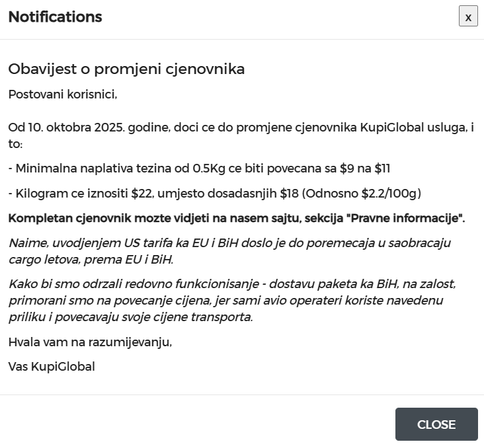Click the quoted 'Pravne informacije' text
Image resolution: width=484 pixels, height=448 pixels.
(x=404, y=218)
